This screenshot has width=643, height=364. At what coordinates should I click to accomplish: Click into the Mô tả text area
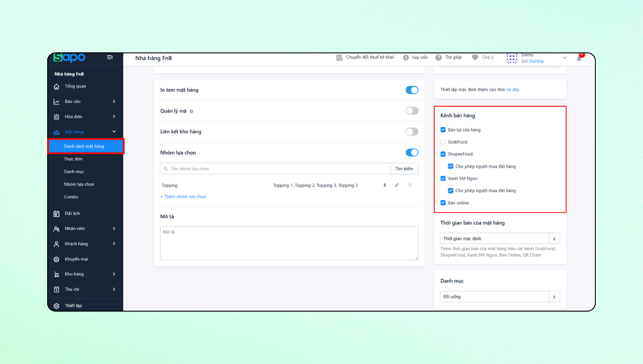[289, 243]
